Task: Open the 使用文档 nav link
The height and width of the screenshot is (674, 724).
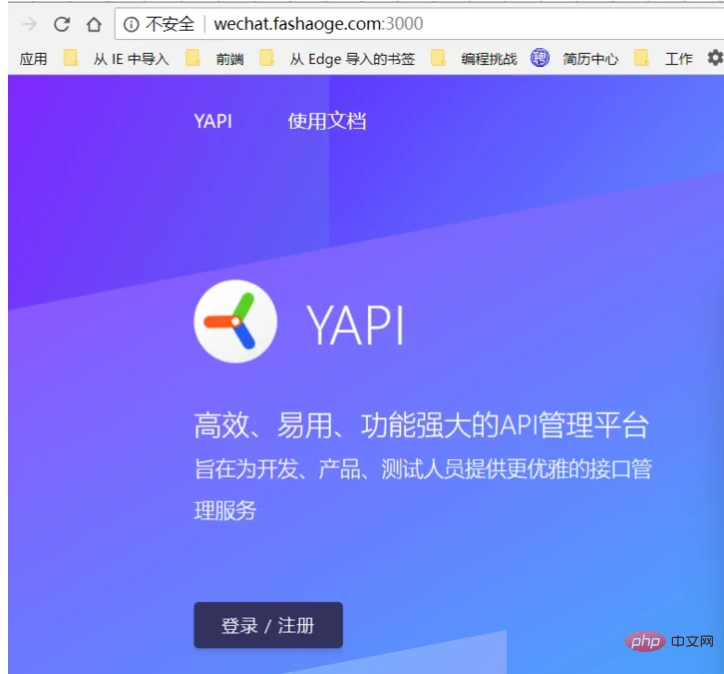Action: 327,121
